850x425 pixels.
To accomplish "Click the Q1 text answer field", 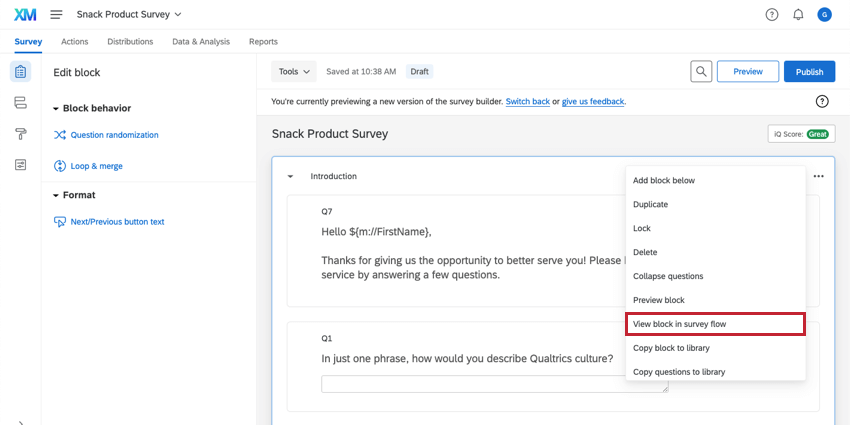I will tap(495, 384).
